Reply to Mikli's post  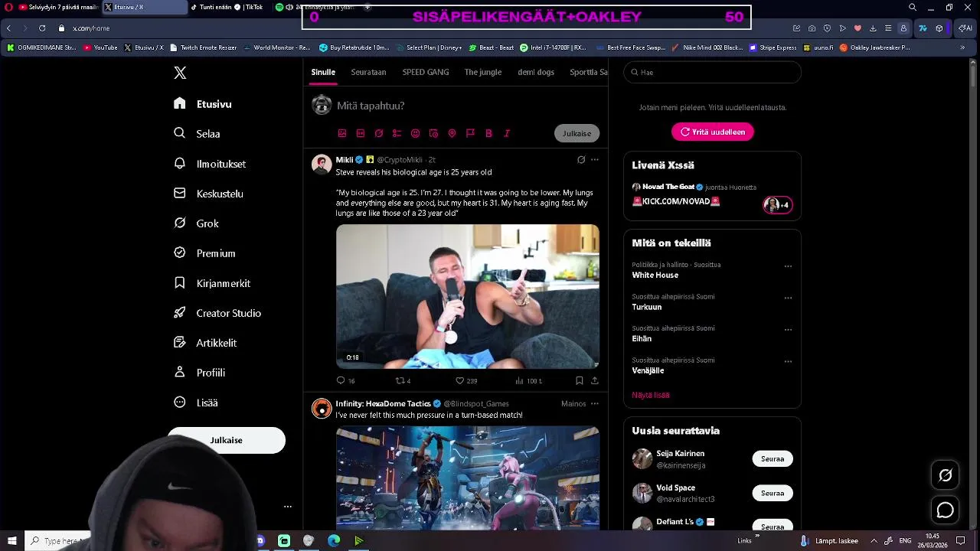[345, 380]
